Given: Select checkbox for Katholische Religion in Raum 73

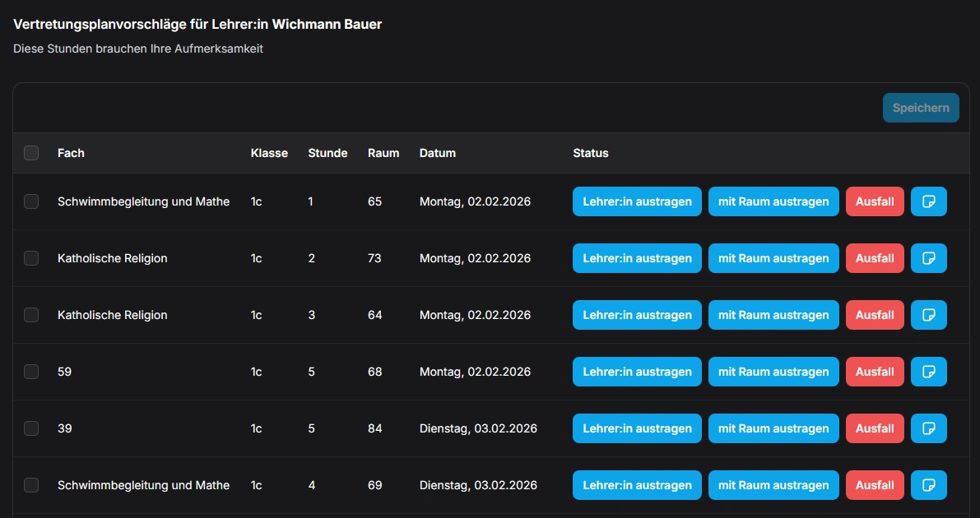Looking at the screenshot, I should [31, 258].
